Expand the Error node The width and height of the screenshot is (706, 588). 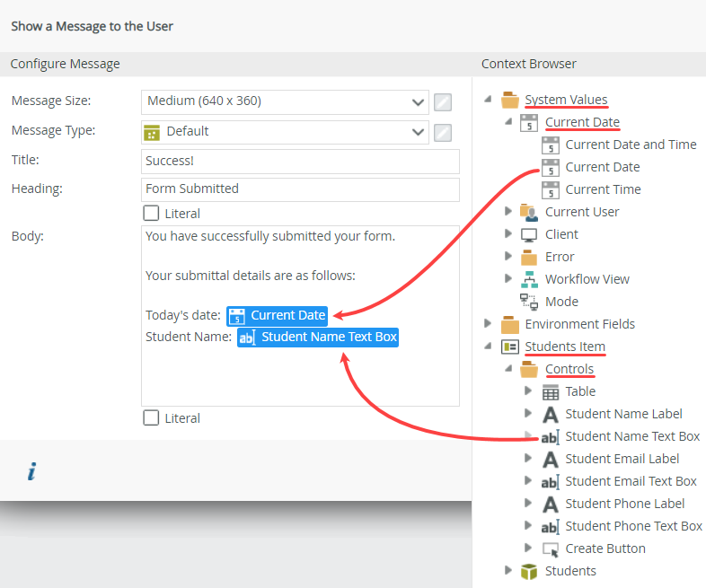coord(508,256)
